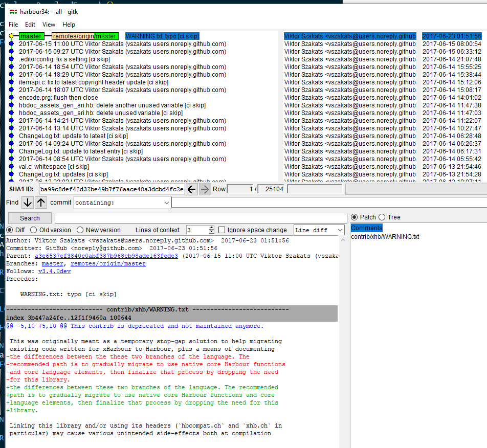Click the gitk icon in the title bar
The width and height of the screenshot is (487, 448).
[x=13, y=12]
